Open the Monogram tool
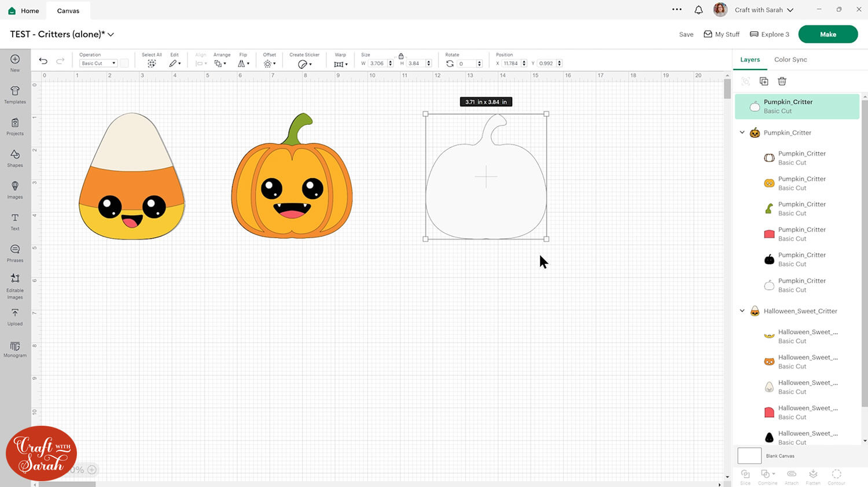Screen dimensions: 868x487 [15, 348]
